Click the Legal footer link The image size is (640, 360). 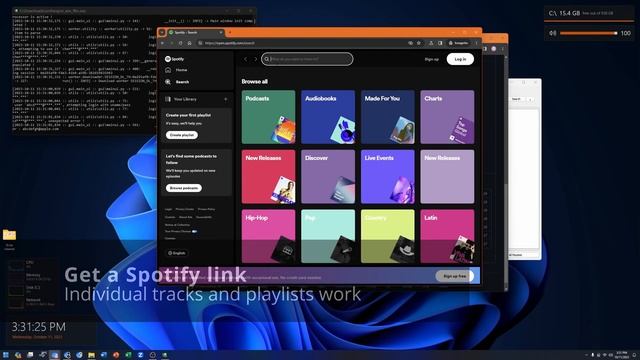(x=168, y=209)
